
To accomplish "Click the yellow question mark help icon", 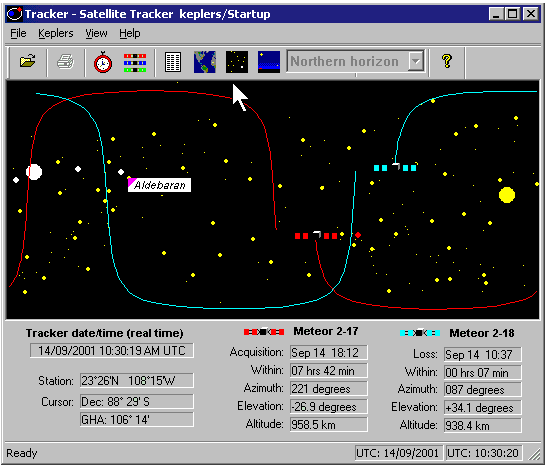I will [x=447, y=61].
